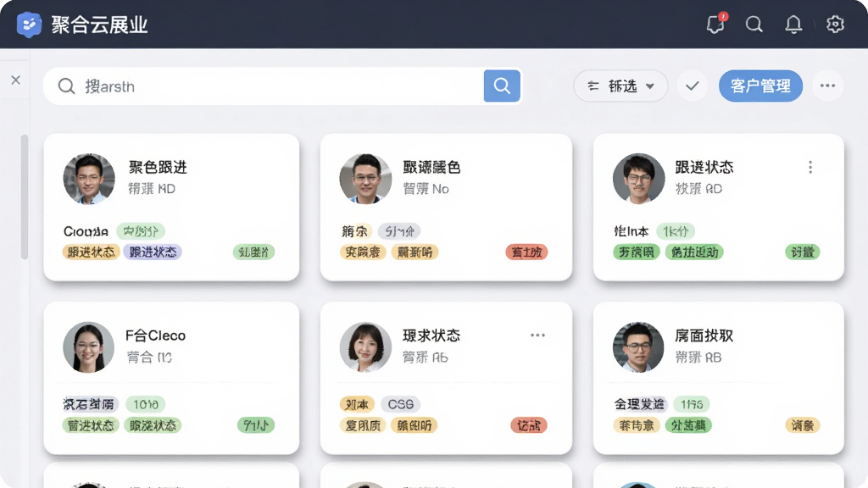Close the side panel with X icon
This screenshot has width=868, height=488.
[15, 80]
